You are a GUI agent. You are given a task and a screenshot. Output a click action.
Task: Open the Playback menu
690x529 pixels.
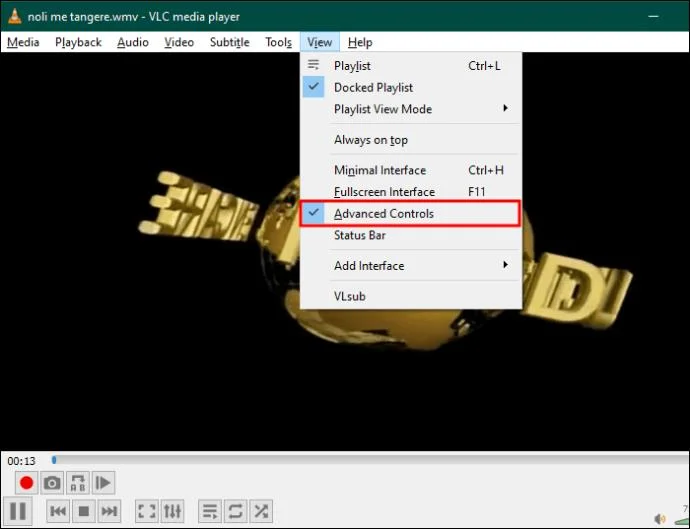coord(78,42)
